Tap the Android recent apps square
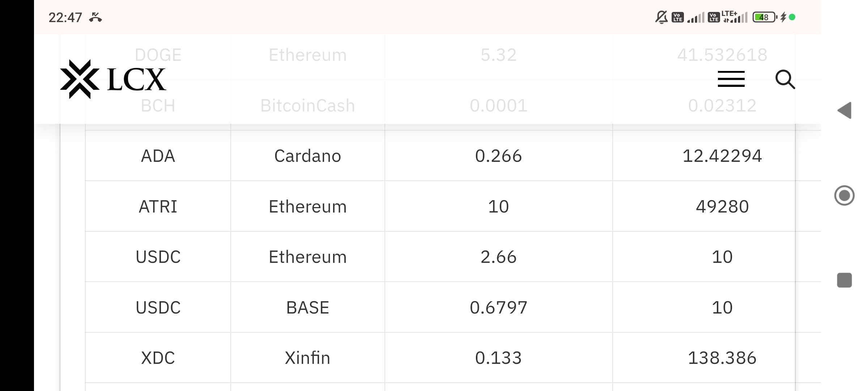868x391 pixels. 844,280
